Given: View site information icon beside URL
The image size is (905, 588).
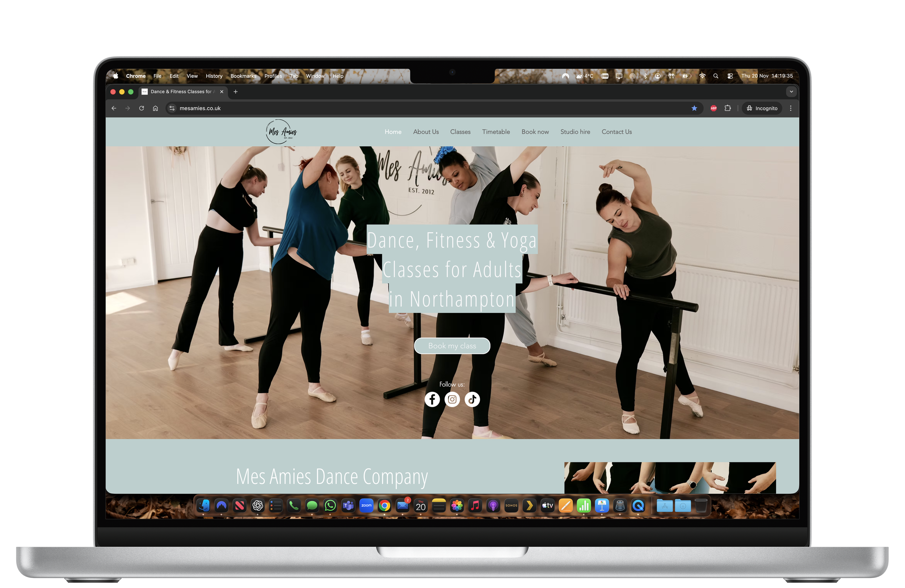Looking at the screenshot, I should (172, 108).
